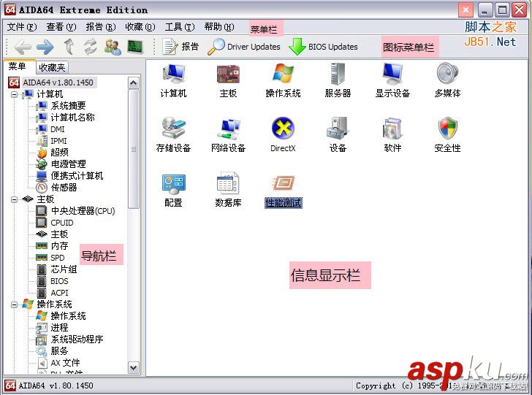The height and width of the screenshot is (395, 532).
Task: Open the user management people icon
Action: 113,47
